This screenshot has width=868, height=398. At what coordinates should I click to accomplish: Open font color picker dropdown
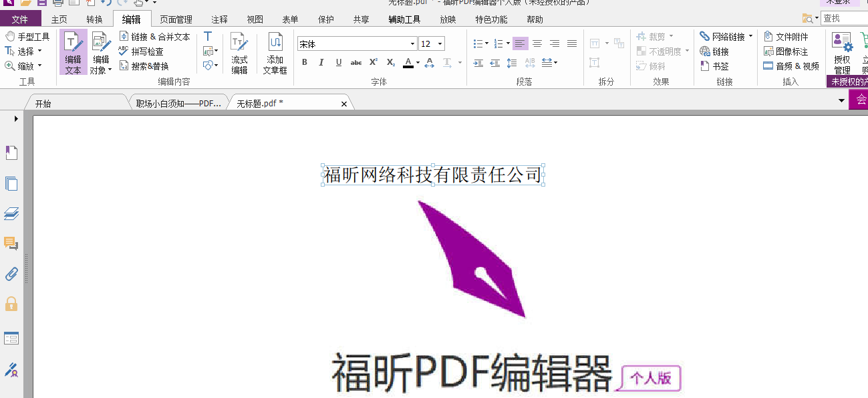pos(418,63)
